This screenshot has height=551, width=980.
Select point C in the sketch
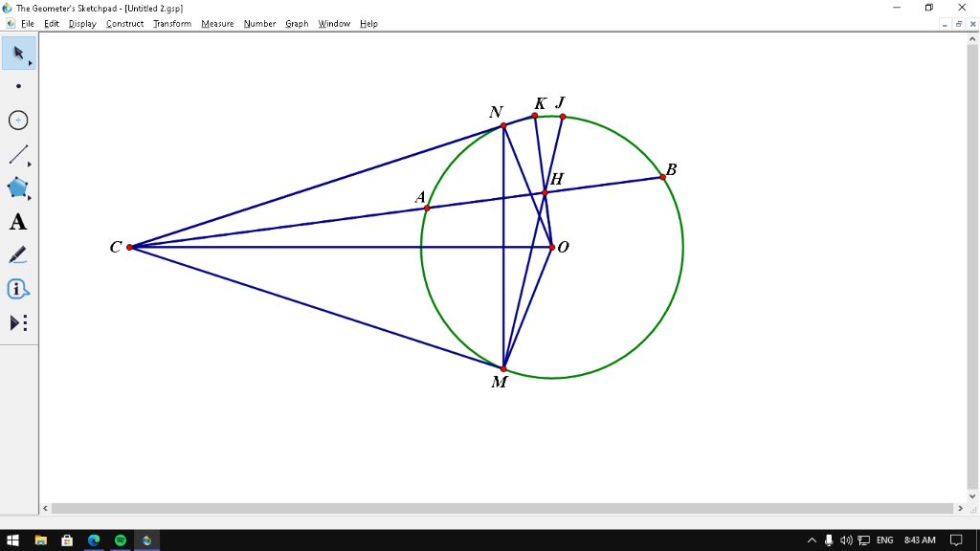(130, 248)
